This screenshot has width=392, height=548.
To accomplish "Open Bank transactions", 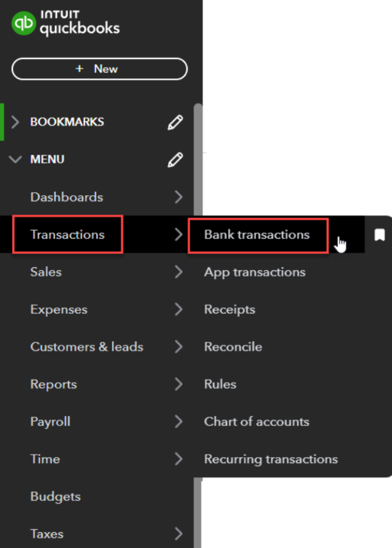I will [257, 234].
